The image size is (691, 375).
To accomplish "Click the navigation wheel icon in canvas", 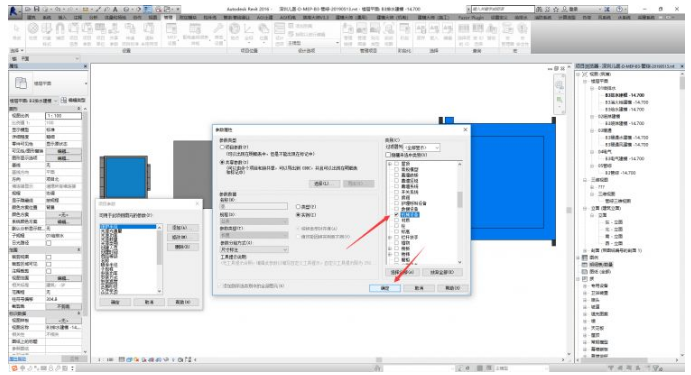I will tap(560, 85).
